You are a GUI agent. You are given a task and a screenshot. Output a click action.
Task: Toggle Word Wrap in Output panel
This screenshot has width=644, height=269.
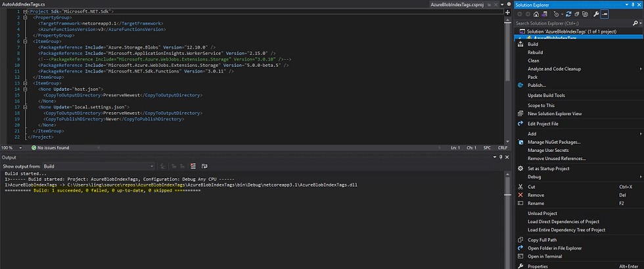coord(204,166)
